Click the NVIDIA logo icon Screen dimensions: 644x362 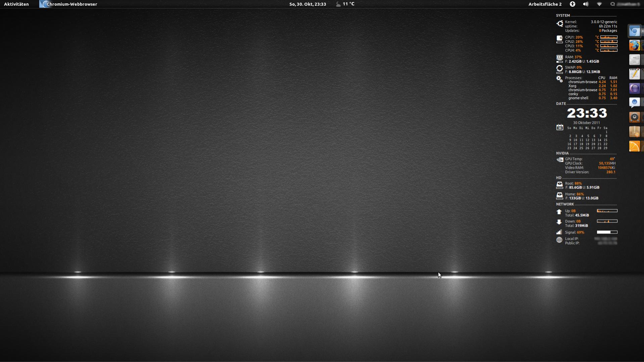coord(560,160)
